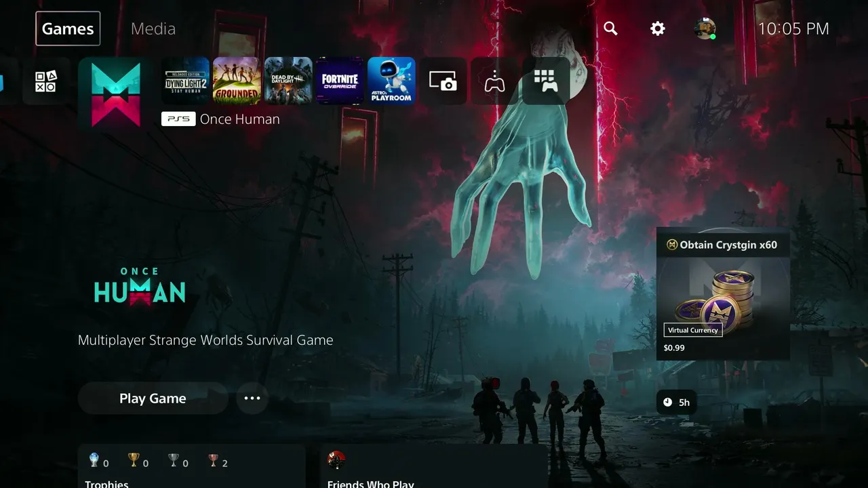Image resolution: width=868 pixels, height=488 pixels.
Task: Click the gold trophy count icon
Action: [x=134, y=461]
